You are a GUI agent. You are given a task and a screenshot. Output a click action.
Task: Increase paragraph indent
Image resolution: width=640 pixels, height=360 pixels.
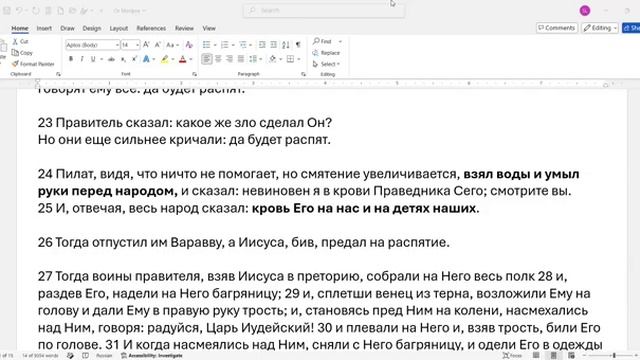point(273,44)
